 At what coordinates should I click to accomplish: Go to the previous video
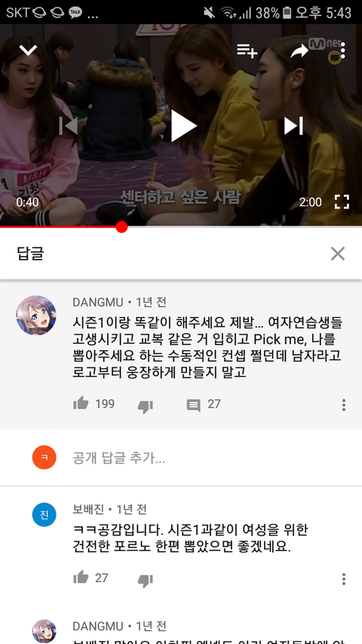(69, 126)
